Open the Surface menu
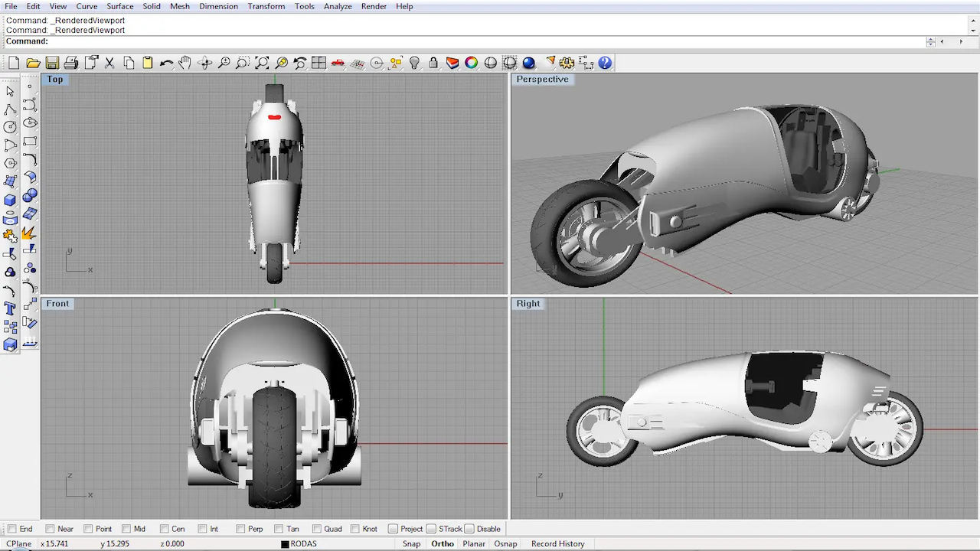This screenshot has width=980, height=551. (119, 6)
